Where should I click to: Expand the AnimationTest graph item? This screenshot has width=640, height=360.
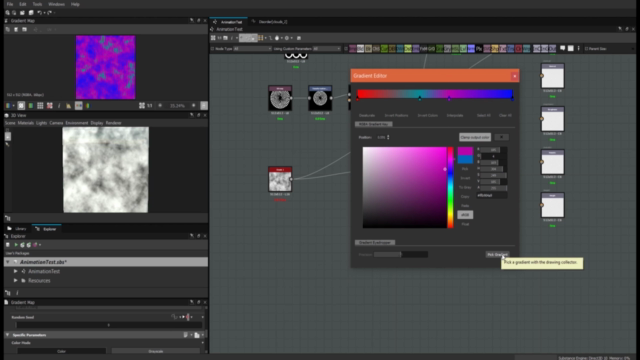click(x=16, y=271)
